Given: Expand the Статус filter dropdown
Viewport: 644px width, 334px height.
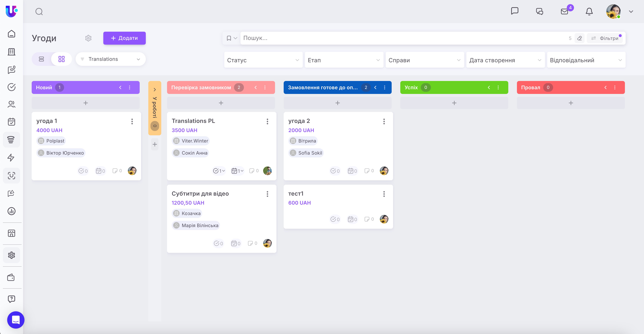Looking at the screenshot, I should point(263,60).
